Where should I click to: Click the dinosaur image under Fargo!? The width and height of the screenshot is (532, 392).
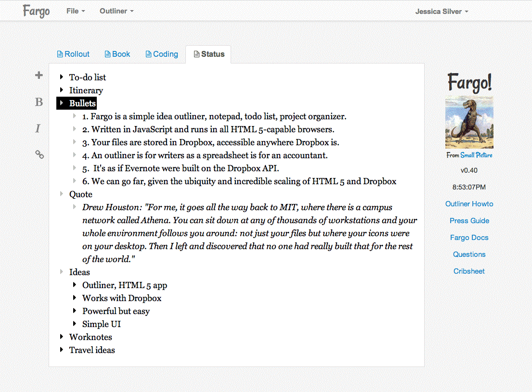[469, 123]
